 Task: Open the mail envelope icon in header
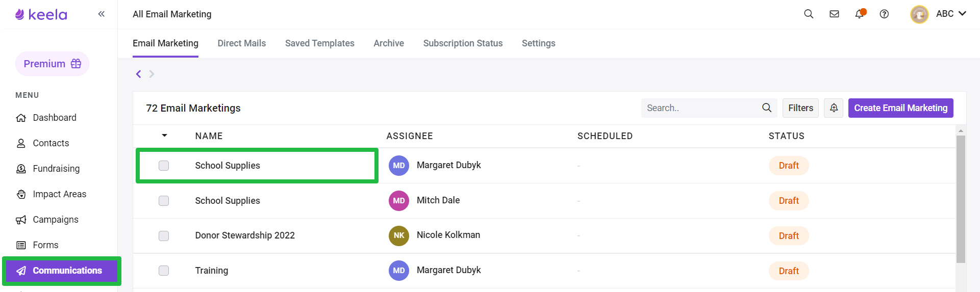[x=834, y=14]
